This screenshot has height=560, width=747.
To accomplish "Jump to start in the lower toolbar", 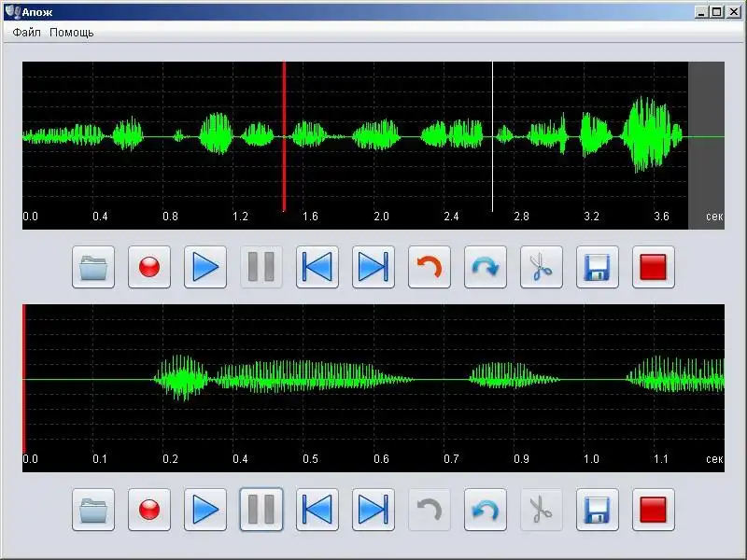I will pos(317,510).
